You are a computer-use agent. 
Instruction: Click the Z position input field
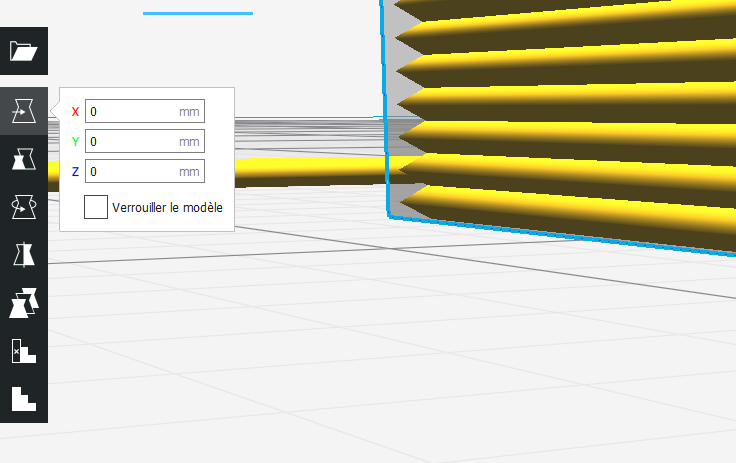pos(145,171)
